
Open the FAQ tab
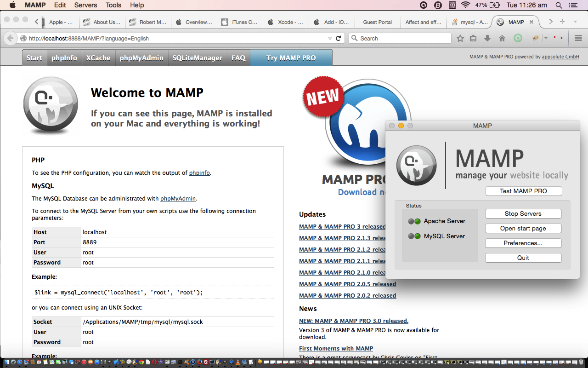(238, 58)
